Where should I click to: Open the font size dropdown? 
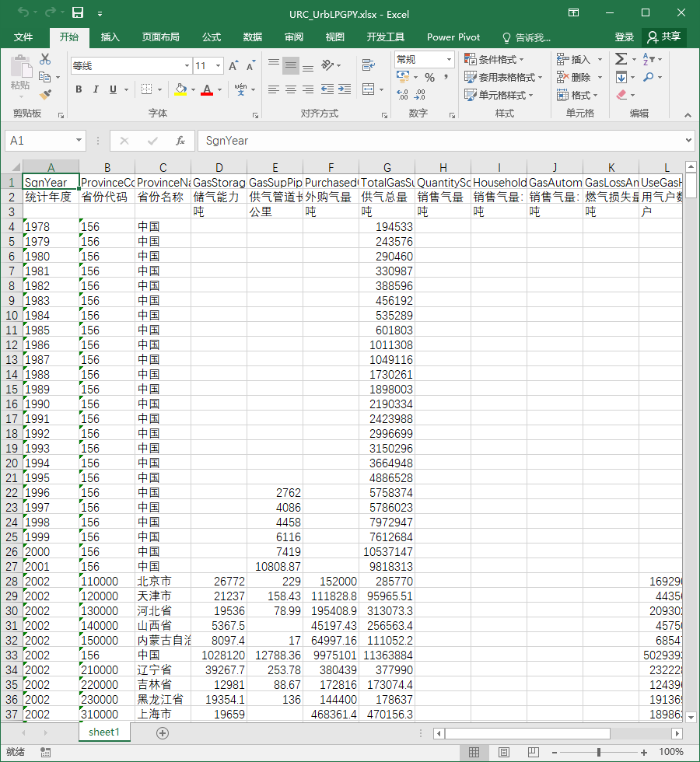coord(219,65)
